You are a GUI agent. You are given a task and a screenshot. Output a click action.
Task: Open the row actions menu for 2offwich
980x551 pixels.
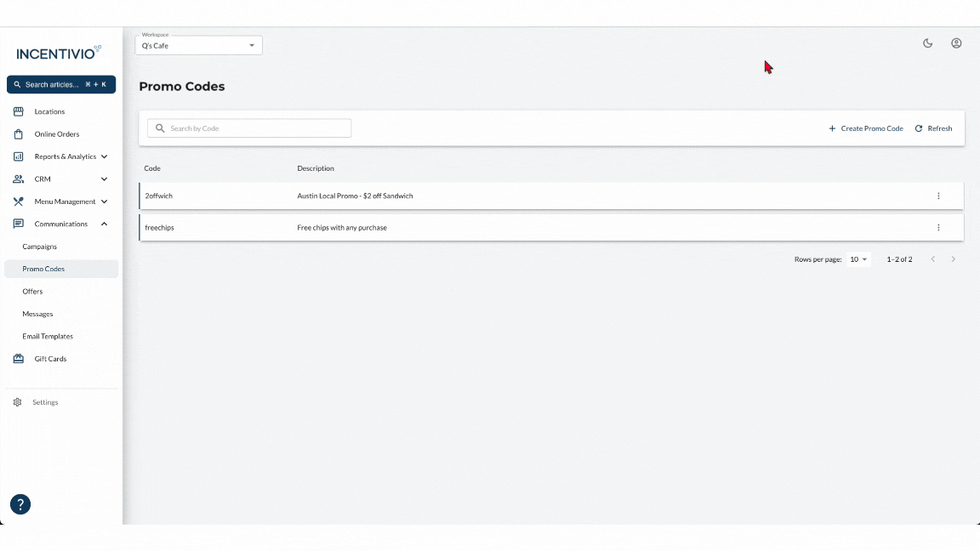pyautogui.click(x=938, y=196)
